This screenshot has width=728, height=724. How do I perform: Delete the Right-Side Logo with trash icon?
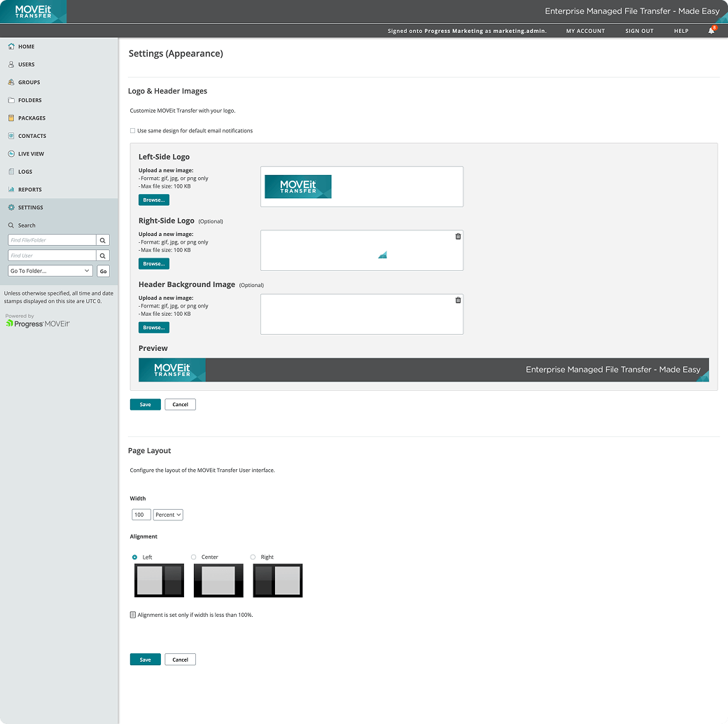click(458, 237)
